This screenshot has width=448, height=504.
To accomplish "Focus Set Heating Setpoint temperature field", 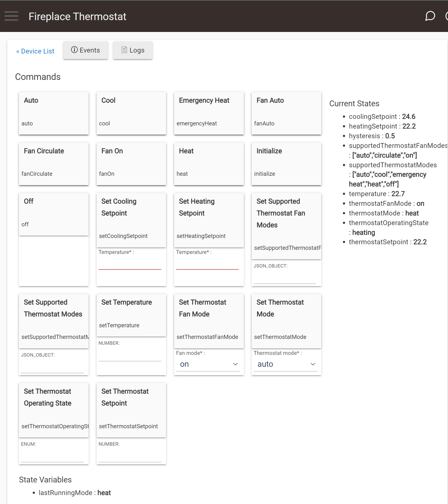I will [x=207, y=264].
